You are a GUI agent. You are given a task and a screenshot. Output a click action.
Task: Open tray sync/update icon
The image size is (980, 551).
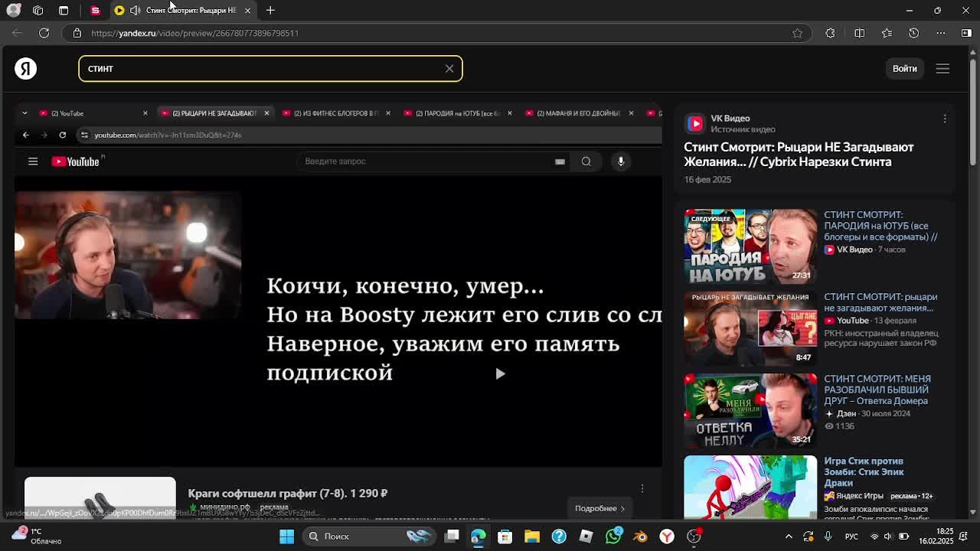point(808,536)
